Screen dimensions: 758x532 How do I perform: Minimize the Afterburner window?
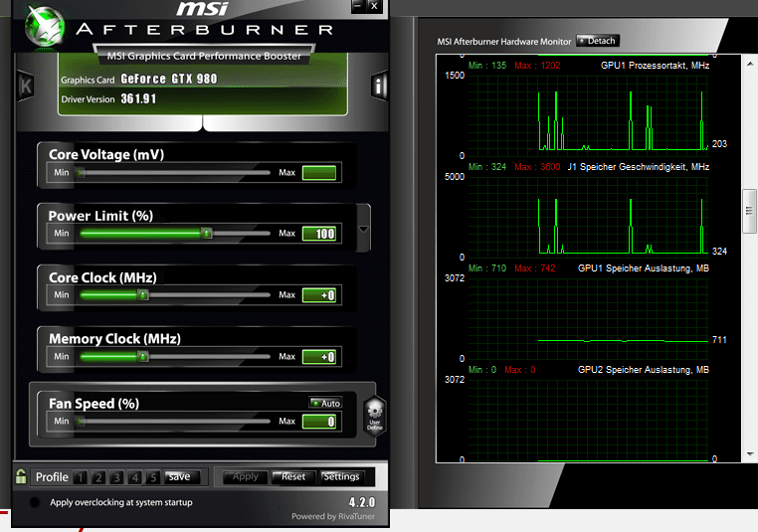point(358,6)
